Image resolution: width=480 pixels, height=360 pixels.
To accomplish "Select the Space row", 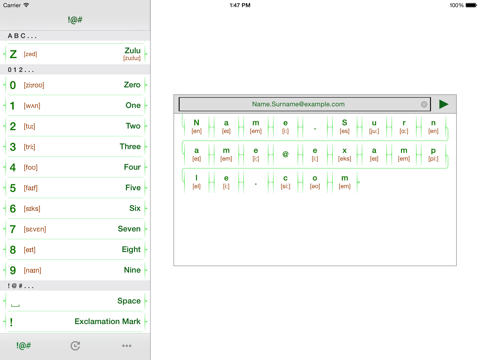I will click(x=75, y=301).
